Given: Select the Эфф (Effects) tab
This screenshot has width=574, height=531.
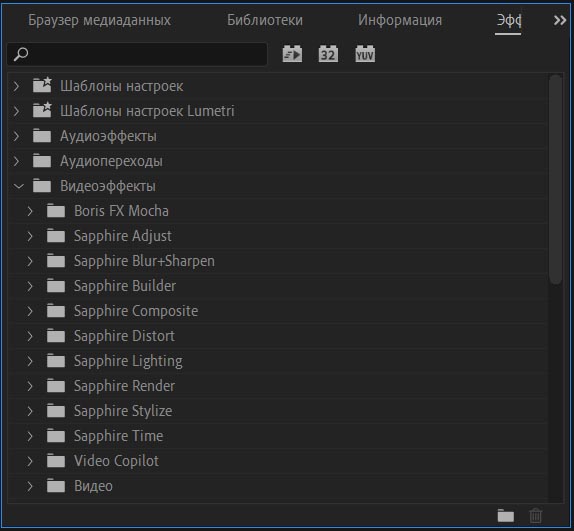Looking at the screenshot, I should pos(508,21).
